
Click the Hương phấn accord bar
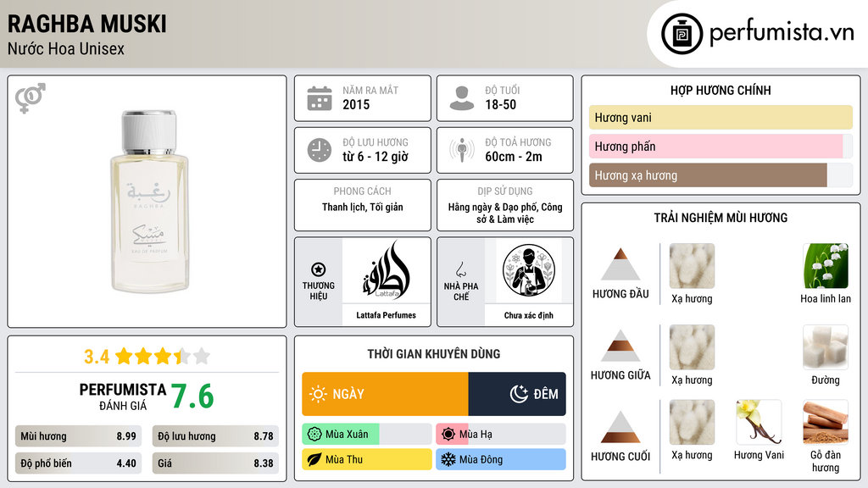tap(721, 146)
